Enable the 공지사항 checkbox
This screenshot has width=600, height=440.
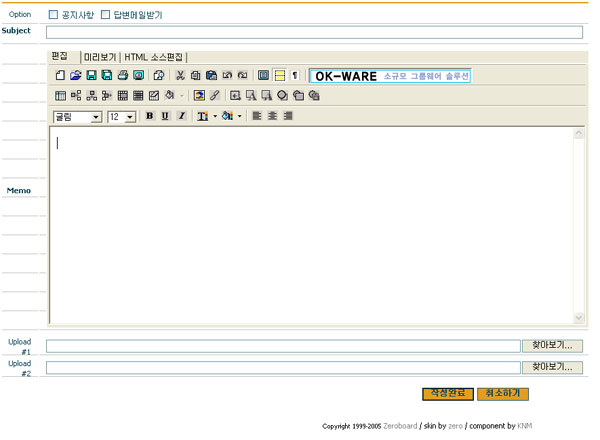tap(53, 15)
